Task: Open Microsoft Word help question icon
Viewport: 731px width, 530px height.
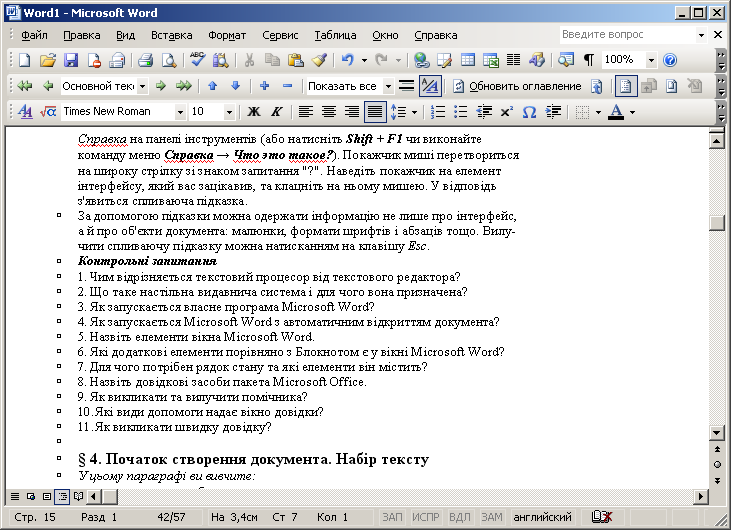Action: click(x=670, y=60)
